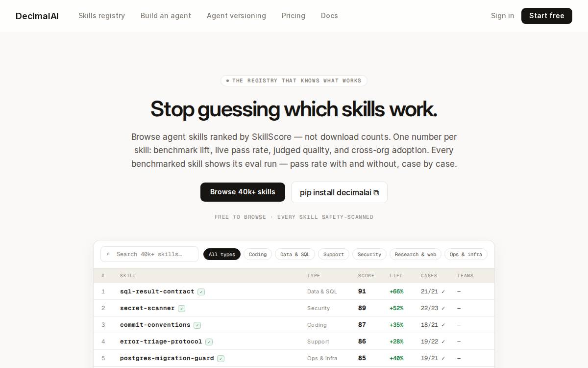Click the +28% lift value
The height and width of the screenshot is (368, 588).
(396, 342)
